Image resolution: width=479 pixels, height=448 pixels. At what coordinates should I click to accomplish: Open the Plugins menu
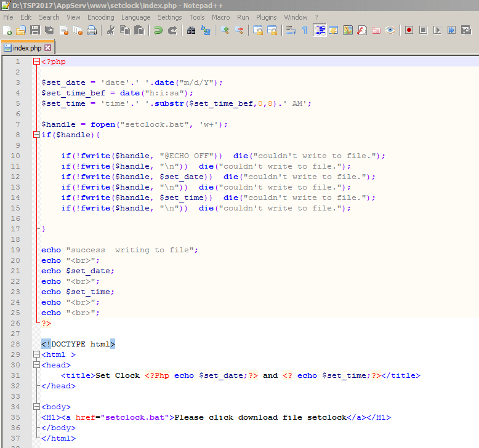(266, 17)
